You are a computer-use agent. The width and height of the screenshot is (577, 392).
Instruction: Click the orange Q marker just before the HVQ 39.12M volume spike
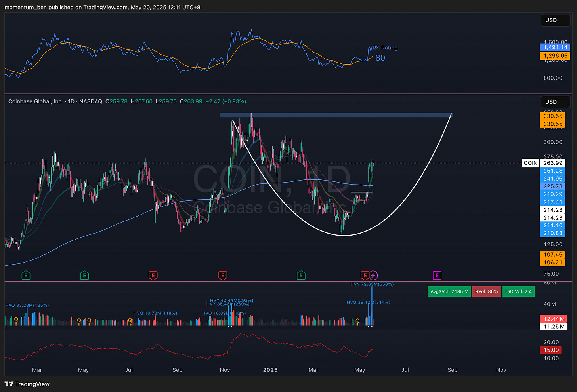(x=357, y=321)
